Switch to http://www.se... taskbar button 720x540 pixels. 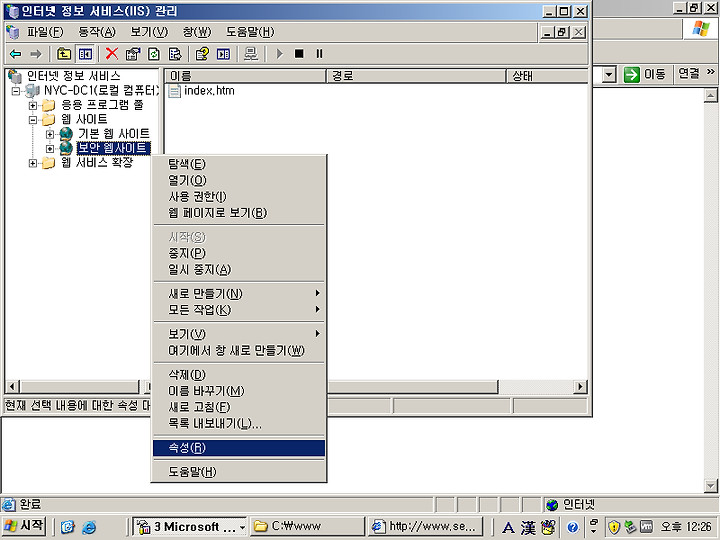(x=426, y=526)
